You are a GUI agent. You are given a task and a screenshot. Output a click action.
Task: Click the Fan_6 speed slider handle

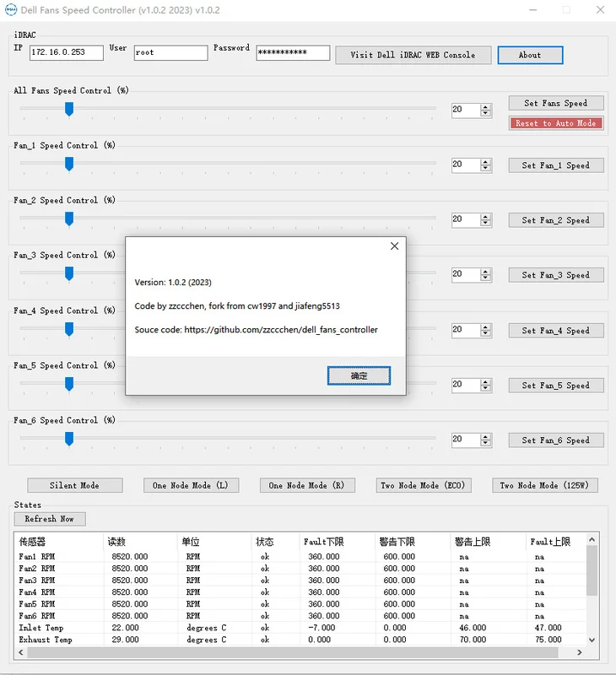pos(69,439)
